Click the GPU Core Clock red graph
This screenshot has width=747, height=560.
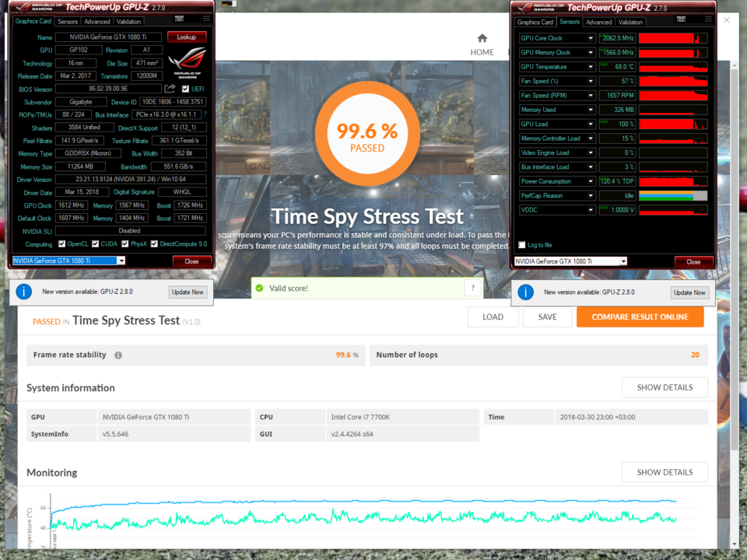pos(672,38)
